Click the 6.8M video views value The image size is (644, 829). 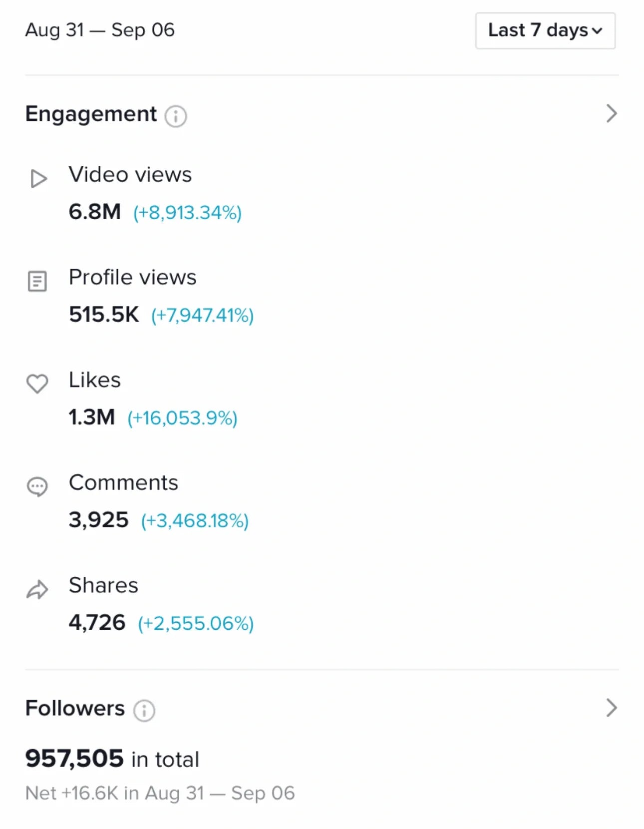(x=95, y=212)
